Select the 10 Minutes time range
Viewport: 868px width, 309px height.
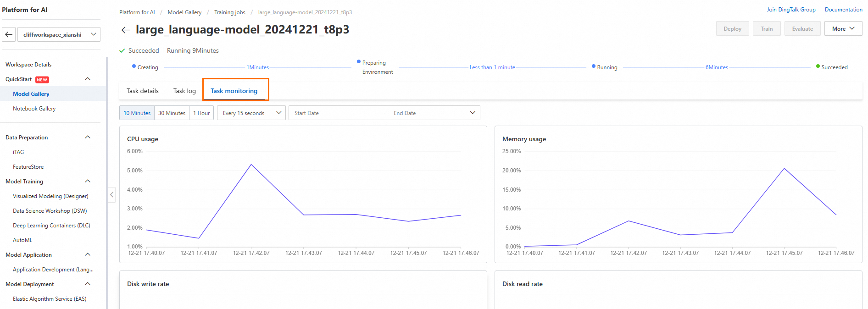(x=137, y=113)
